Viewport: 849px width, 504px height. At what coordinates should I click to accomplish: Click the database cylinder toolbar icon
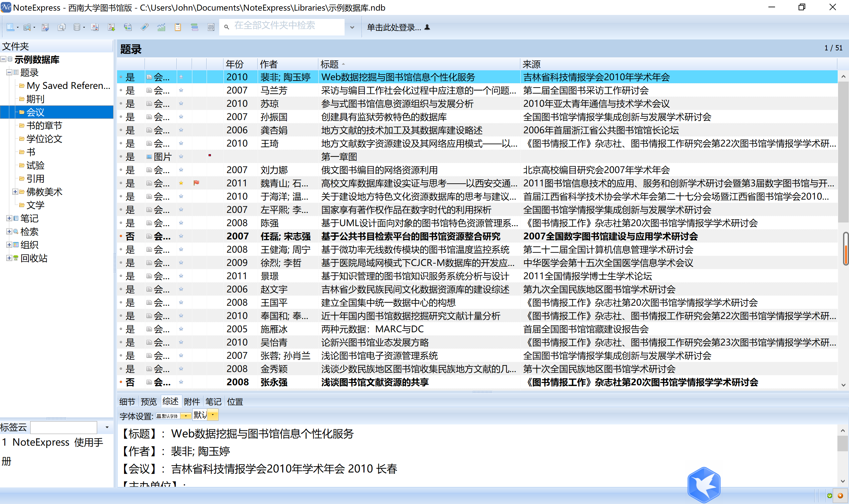(77, 27)
